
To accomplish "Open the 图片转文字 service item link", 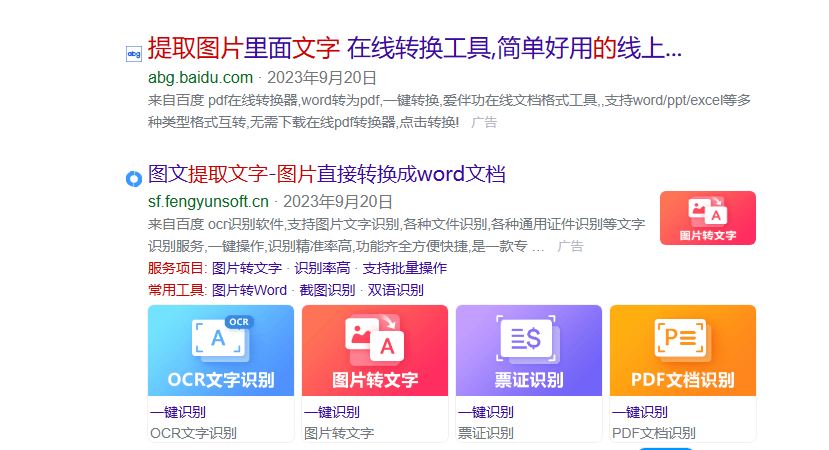I will click(x=247, y=268).
